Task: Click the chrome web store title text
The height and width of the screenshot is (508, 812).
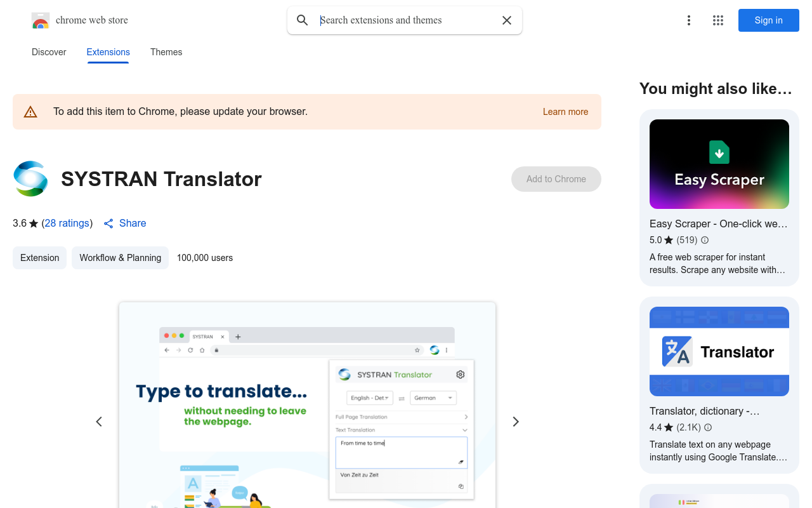Action: pyautogui.click(x=92, y=20)
